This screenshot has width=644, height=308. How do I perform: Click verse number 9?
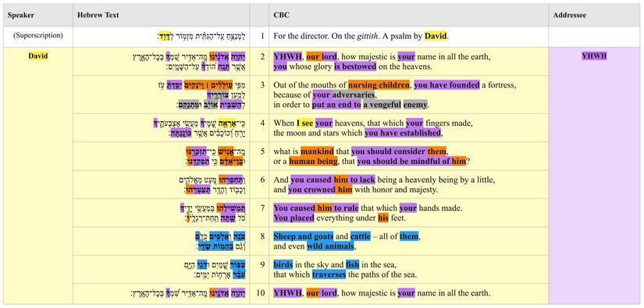262,265
